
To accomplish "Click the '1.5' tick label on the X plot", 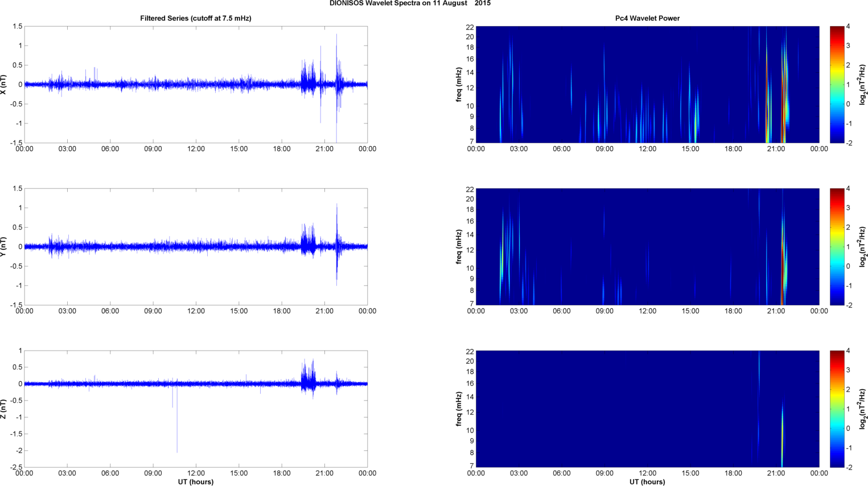I will tap(17, 26).
